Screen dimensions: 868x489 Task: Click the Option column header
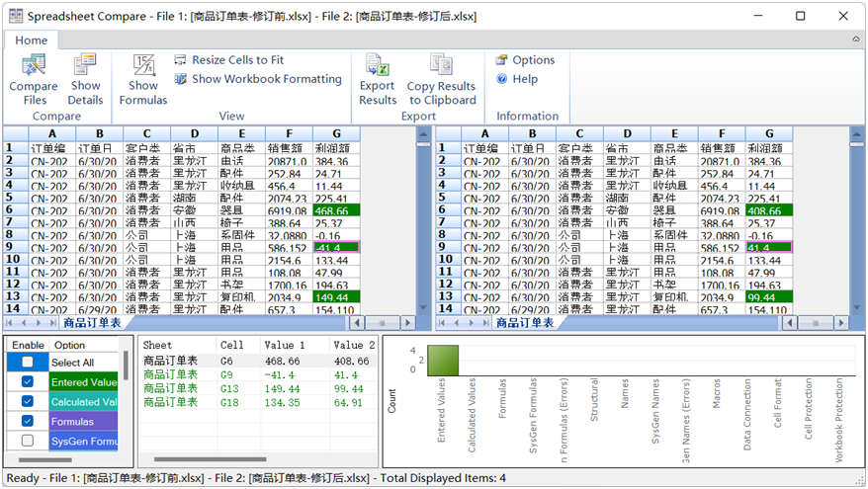coord(84,345)
